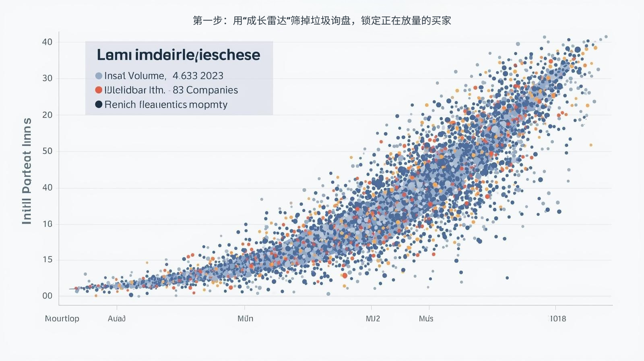Click the '30' y-axis tick label
644x361 pixels.
tap(47, 78)
